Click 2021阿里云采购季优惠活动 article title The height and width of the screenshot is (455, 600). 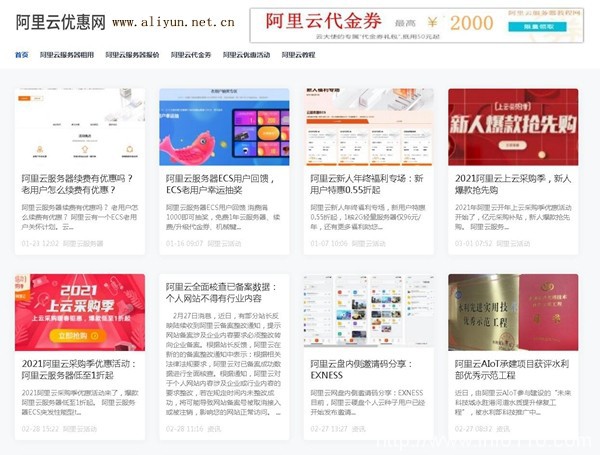pyautogui.click(x=79, y=370)
